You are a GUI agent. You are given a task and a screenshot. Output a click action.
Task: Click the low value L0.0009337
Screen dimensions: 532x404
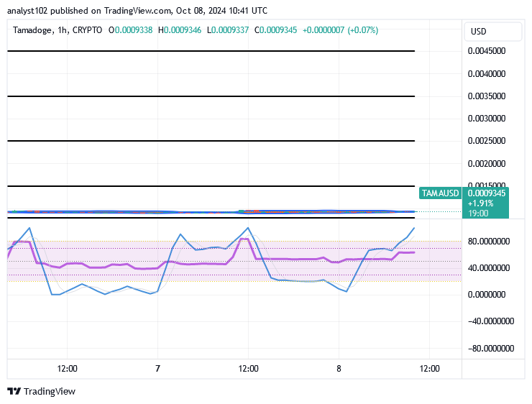228,30
